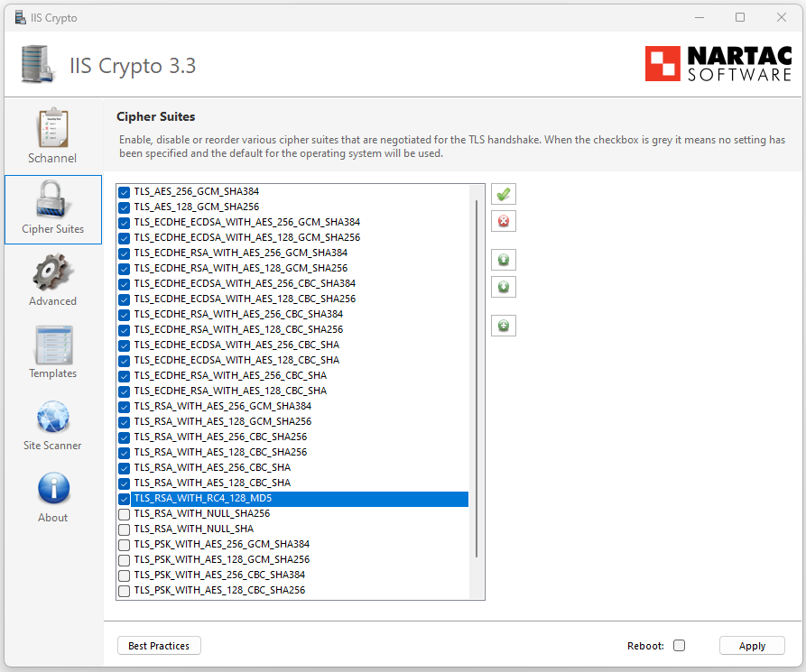
Task: Click the red X disable-all button
Action: [x=504, y=221]
